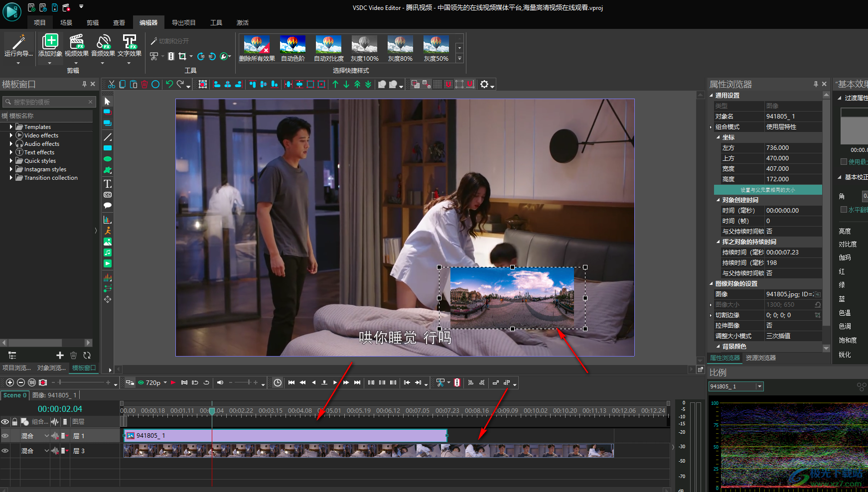Select the Text tool in left toolbar
The width and height of the screenshot is (868, 492).
tap(108, 184)
